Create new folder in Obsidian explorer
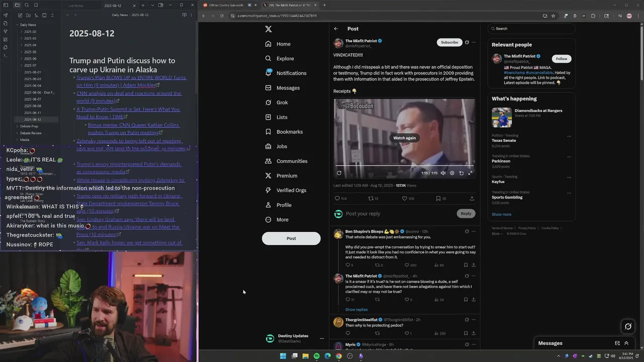Viewport: 644px width, 362px height. [x=28, y=15]
